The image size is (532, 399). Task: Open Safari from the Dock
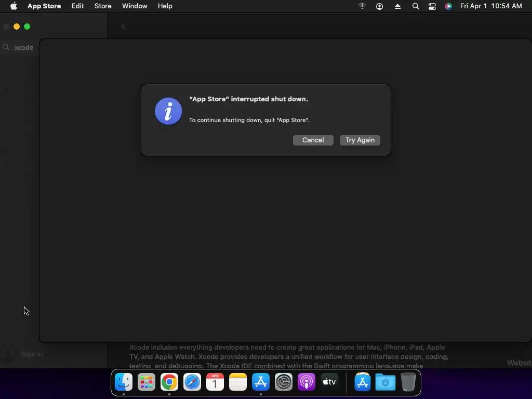[192, 382]
